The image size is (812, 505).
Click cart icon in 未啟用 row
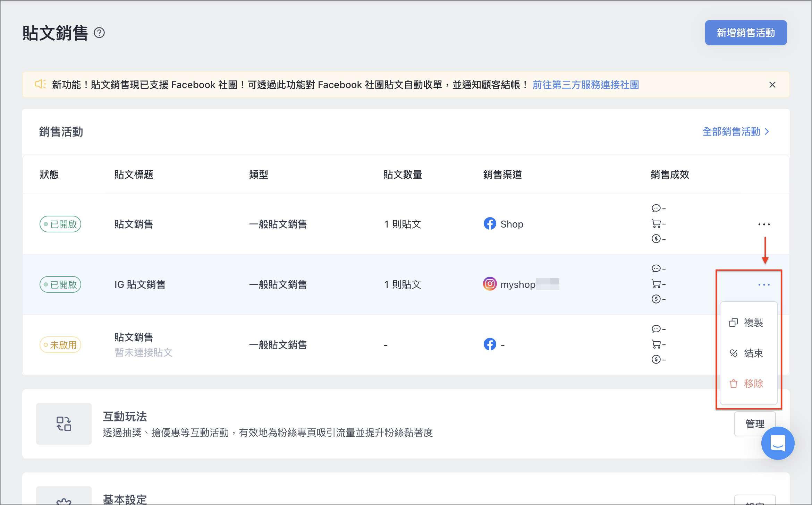click(x=656, y=344)
